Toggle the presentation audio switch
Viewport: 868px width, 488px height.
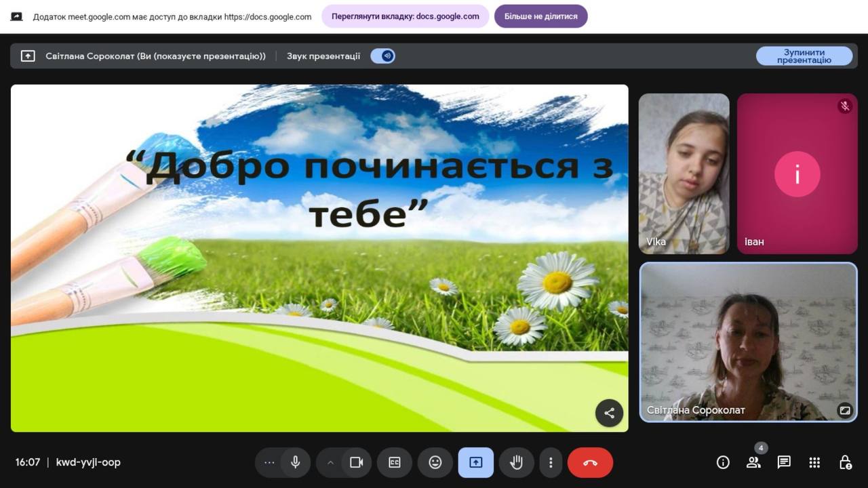383,56
